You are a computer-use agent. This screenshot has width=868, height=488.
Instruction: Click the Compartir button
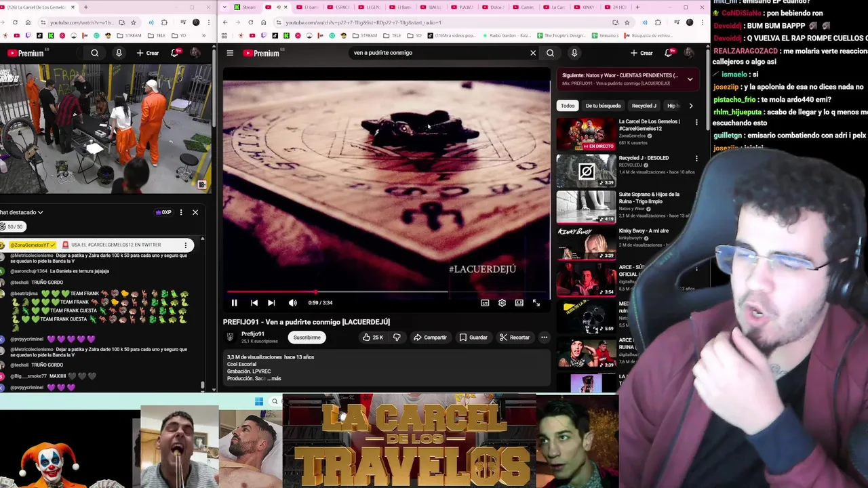430,338
